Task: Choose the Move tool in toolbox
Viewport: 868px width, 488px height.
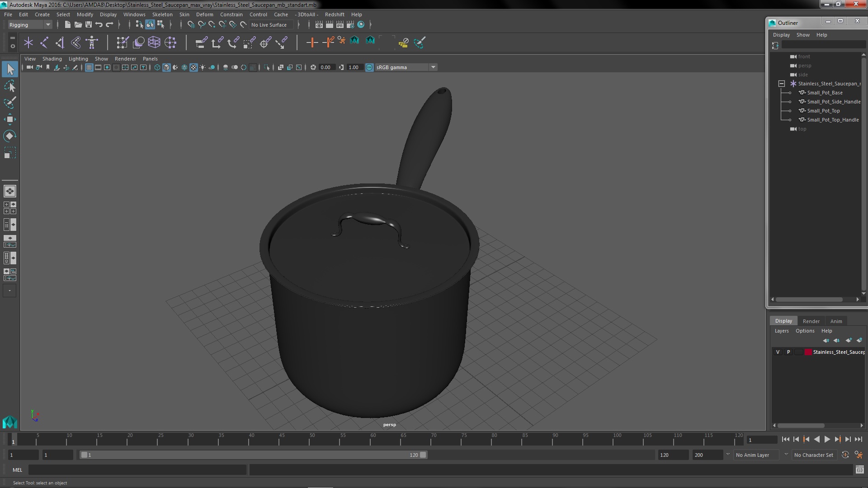Action: coord(10,119)
